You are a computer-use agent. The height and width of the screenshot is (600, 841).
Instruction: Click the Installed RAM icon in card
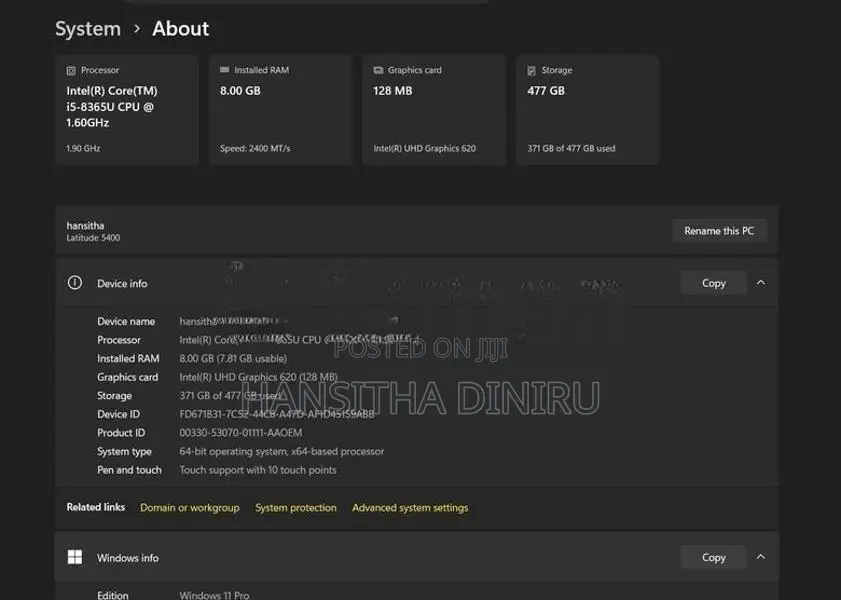[225, 70]
